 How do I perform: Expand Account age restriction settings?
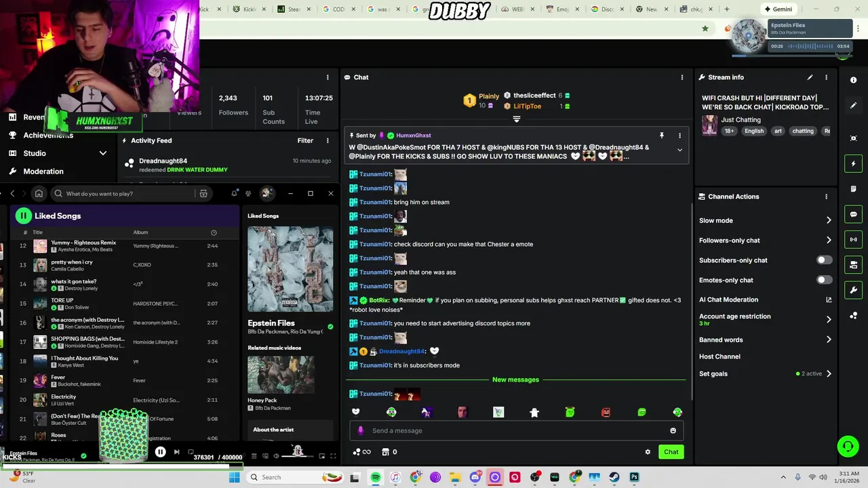click(829, 319)
